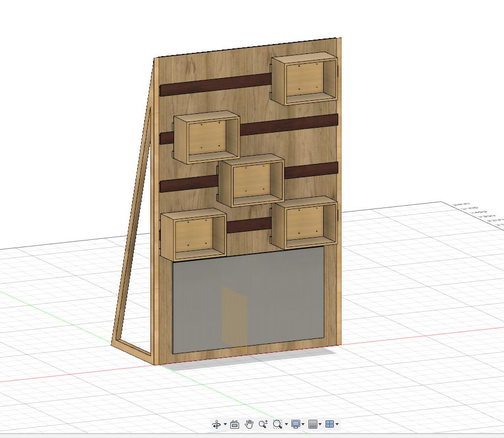
Task: Activate the Look At tool
Action: point(235,424)
